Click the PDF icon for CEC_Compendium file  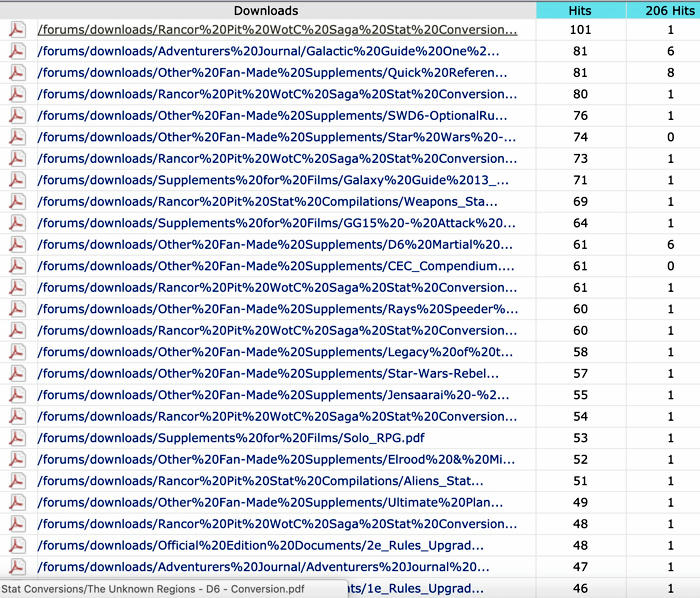[x=17, y=266]
